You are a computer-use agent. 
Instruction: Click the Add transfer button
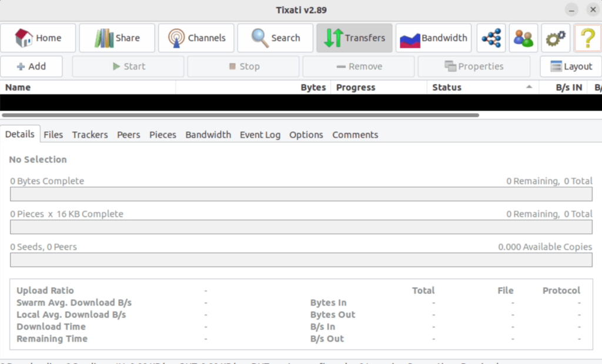click(x=32, y=66)
